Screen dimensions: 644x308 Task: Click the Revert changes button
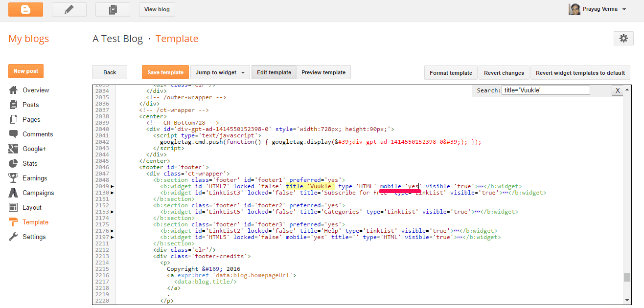[x=504, y=73]
